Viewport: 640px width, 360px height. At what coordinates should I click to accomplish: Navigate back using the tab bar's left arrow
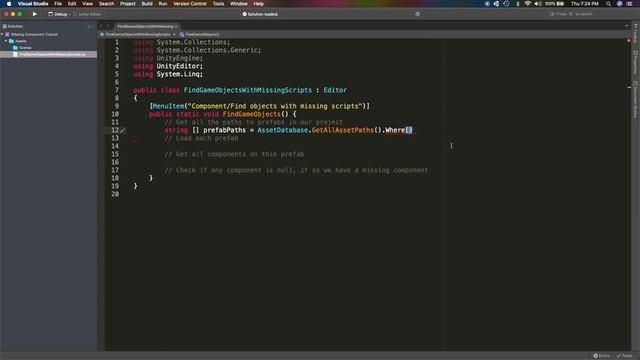[101, 26]
